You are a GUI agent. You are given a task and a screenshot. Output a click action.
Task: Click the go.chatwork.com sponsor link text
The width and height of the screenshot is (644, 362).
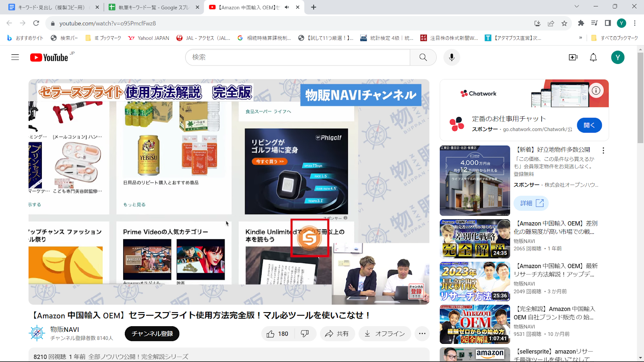click(x=537, y=129)
